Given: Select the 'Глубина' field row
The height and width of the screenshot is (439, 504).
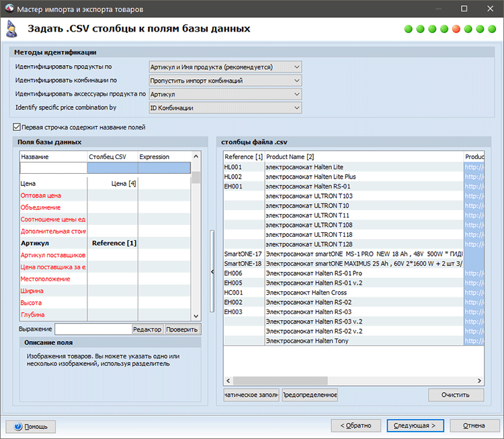Looking at the screenshot, I should [x=105, y=314].
